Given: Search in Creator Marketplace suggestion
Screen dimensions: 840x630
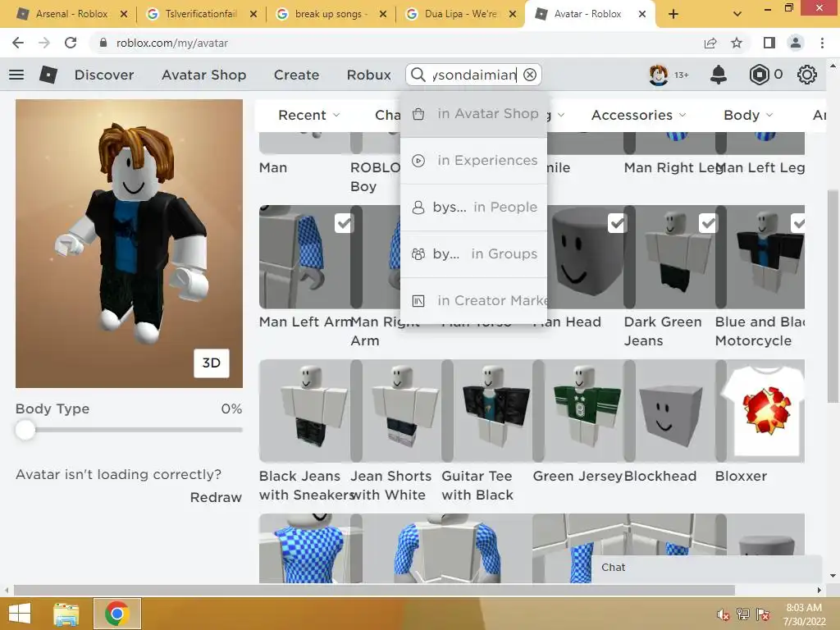Looking at the screenshot, I should click(x=473, y=300).
